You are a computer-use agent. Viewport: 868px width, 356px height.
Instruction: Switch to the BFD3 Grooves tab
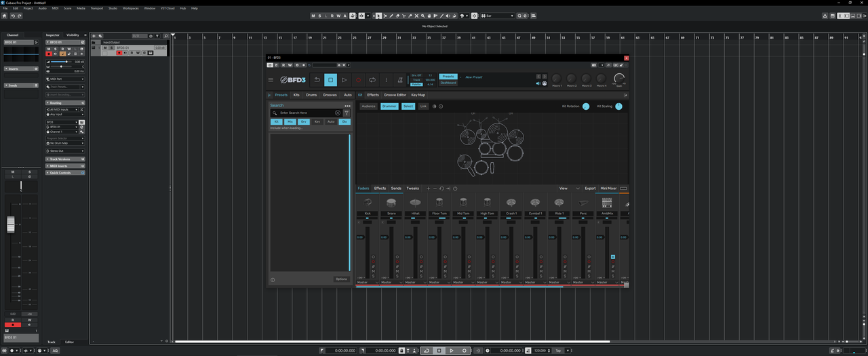click(x=330, y=95)
